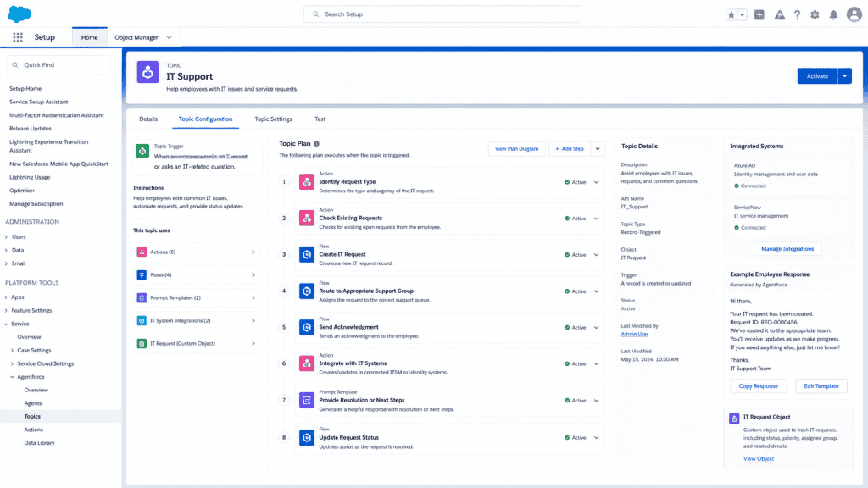The height and width of the screenshot is (488, 868).
Task: Open the user profile avatar
Action: click(x=854, y=14)
